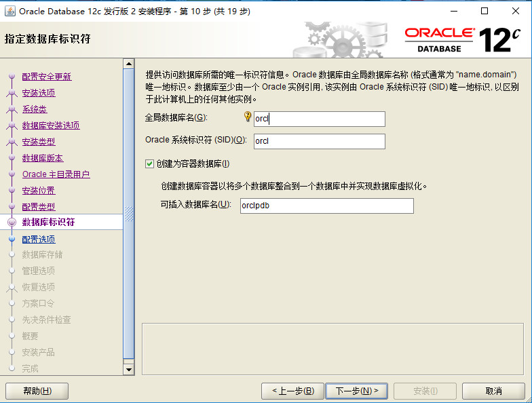This screenshot has height=403, width=532.
Task: Open 数据库安装选项 step link
Action: pyautogui.click(x=51, y=126)
